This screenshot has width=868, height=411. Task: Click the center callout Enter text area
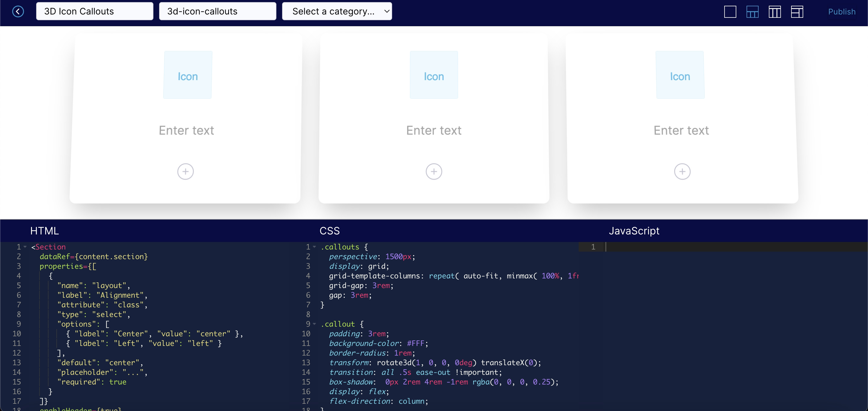433,130
